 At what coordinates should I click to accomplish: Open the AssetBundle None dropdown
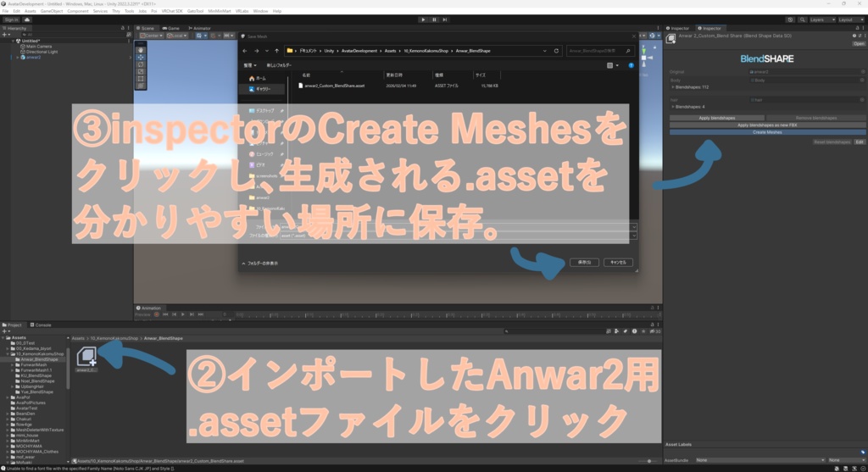tap(760, 460)
